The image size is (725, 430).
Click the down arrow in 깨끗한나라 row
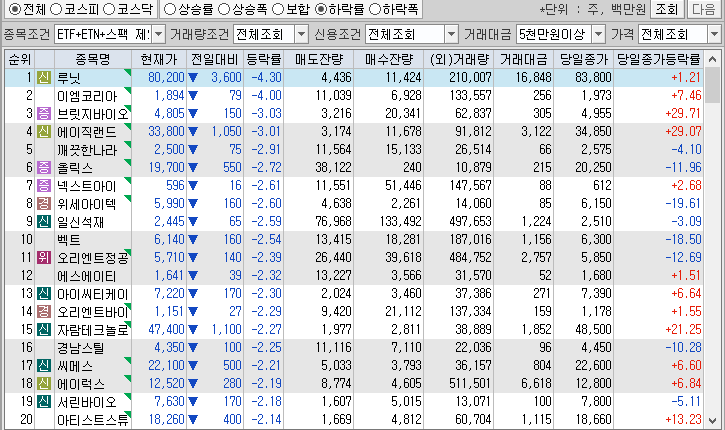(x=193, y=150)
